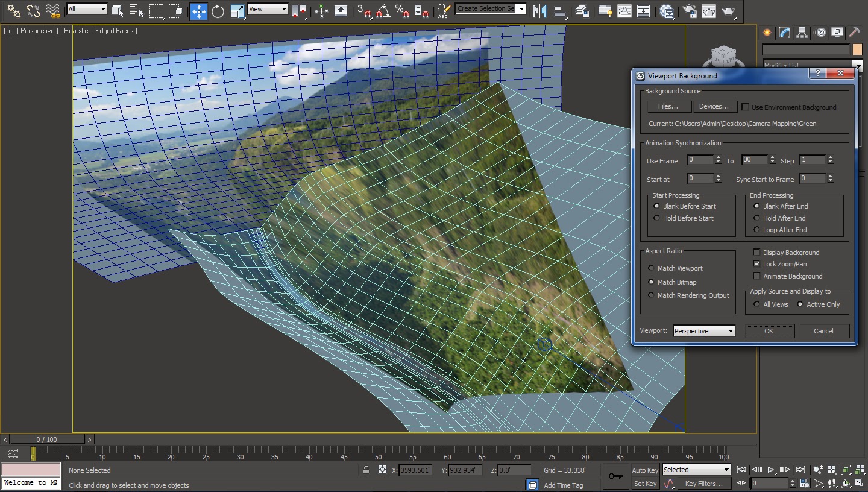The width and height of the screenshot is (868, 492).
Task: Select the Match Viewport radio button
Action: click(651, 268)
